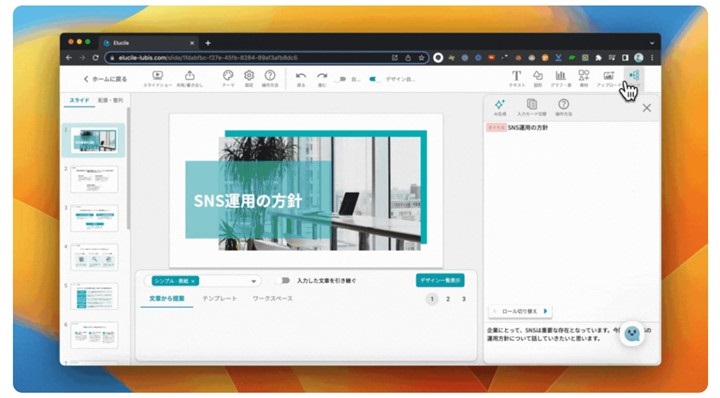Select the shapes tool
Image resolution: width=720 pixels, height=398 pixels.
click(538, 79)
